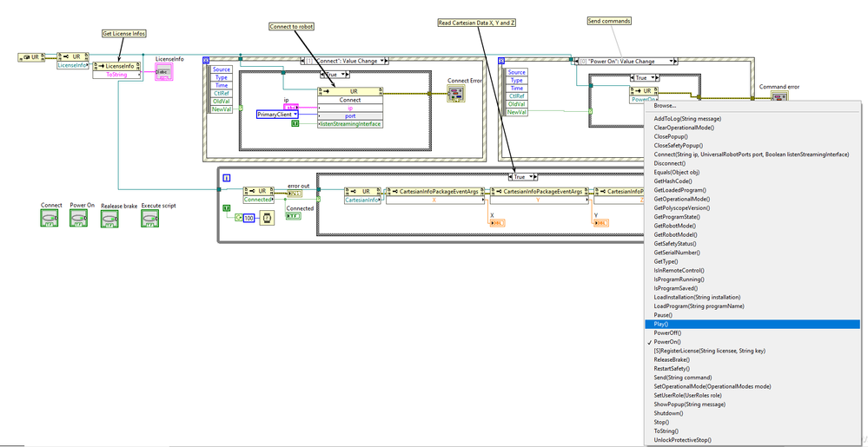Click the CtlRef data item in Connect event

point(222,94)
